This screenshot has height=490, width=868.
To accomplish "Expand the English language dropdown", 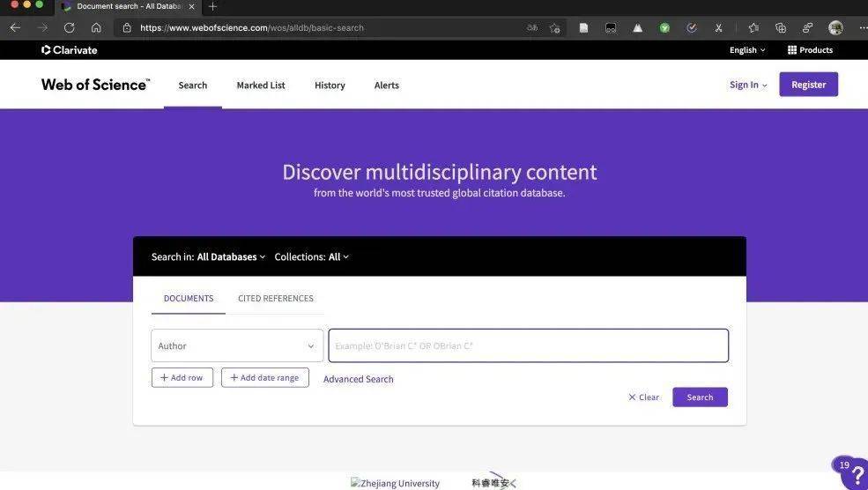I will (x=747, y=50).
